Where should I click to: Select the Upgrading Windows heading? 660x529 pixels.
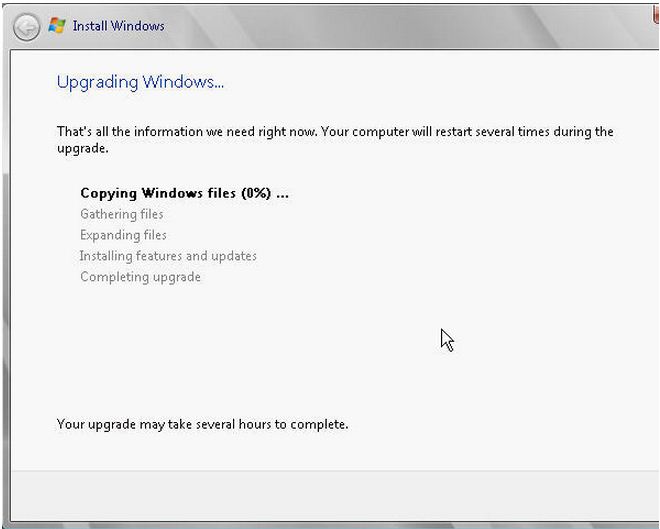[140, 82]
